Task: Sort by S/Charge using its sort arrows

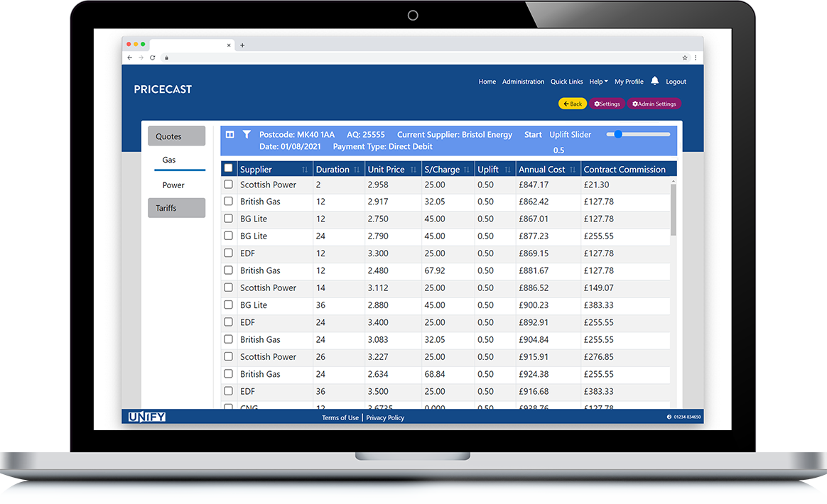Action: pyautogui.click(x=466, y=170)
